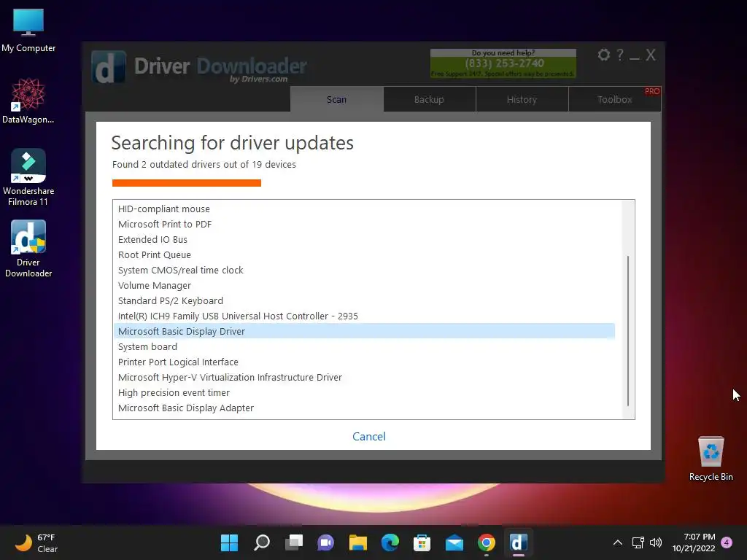Open Driver Downloader desktop shortcut

(28, 249)
